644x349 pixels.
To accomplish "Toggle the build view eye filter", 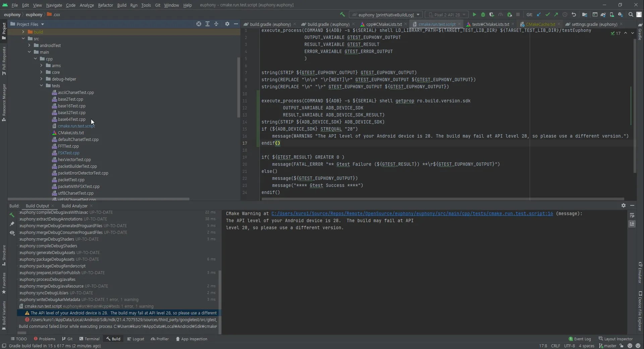I will point(12,233).
